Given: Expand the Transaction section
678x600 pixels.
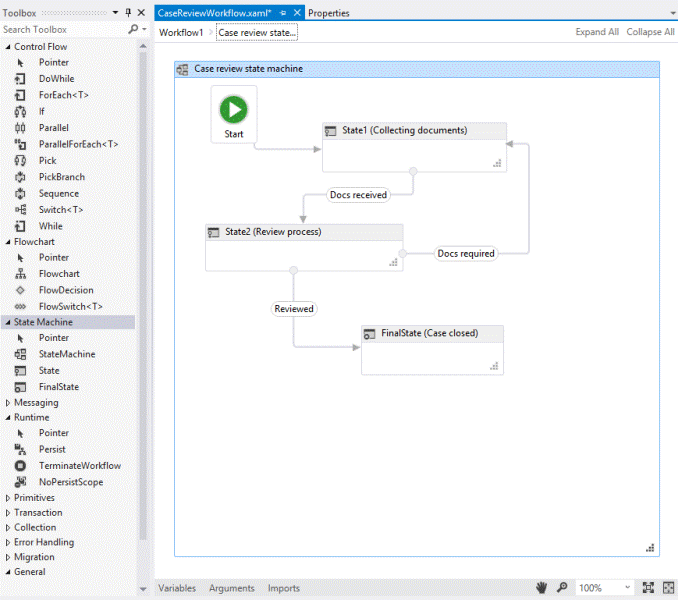Looking at the screenshot, I should pyautogui.click(x=8, y=513).
